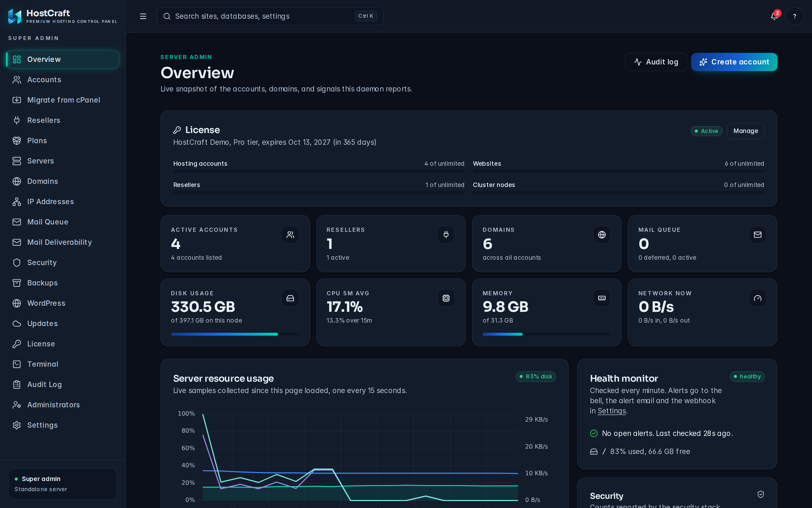Click the Administrators user-cog icon
Screen dimensions: 812x508
(17, 405)
